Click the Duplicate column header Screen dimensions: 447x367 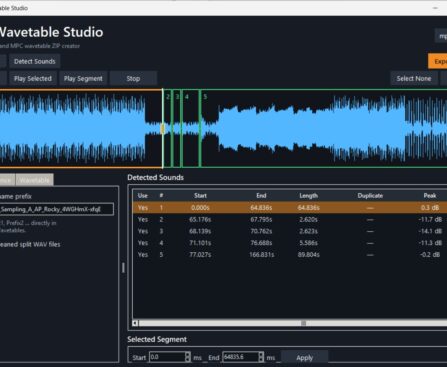tap(370, 196)
